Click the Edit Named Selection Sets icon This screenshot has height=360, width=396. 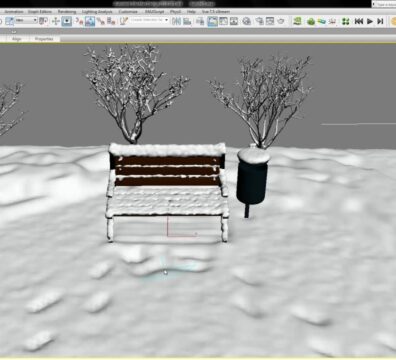coord(124,21)
